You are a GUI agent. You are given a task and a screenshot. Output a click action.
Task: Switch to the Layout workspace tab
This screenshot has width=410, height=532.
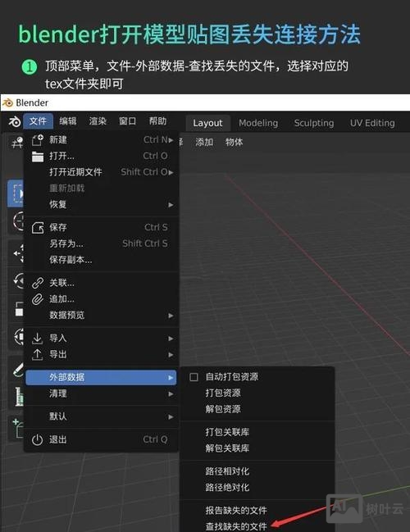[x=207, y=123]
